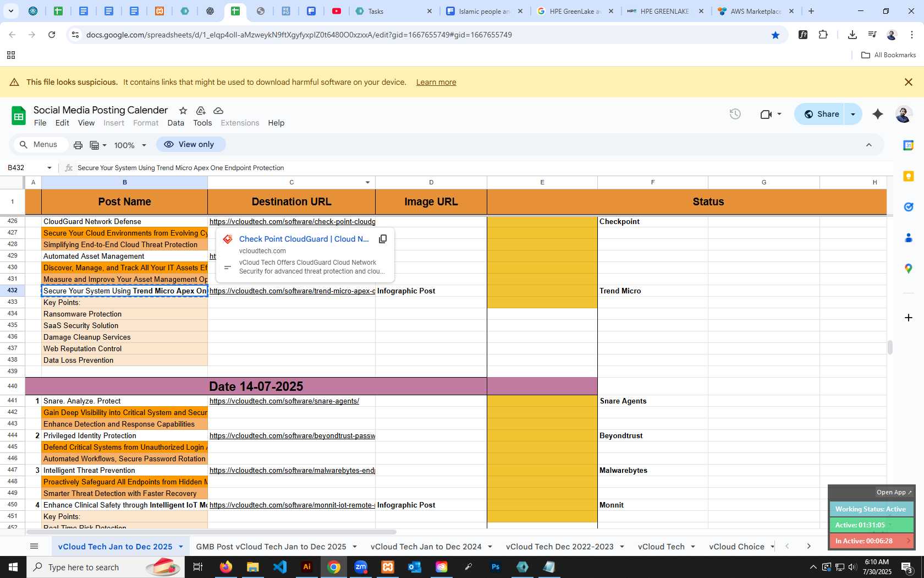Screen dimensions: 924x578
Task: Click the Name box showing B432
Action: pos(25,168)
